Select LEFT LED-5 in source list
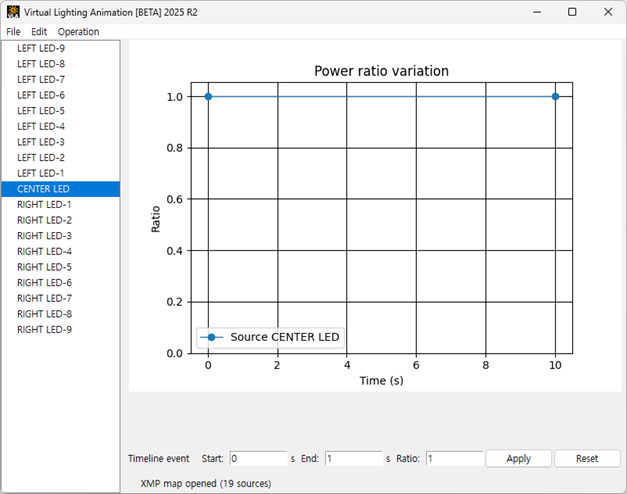This screenshot has height=494, width=627. (x=61, y=111)
